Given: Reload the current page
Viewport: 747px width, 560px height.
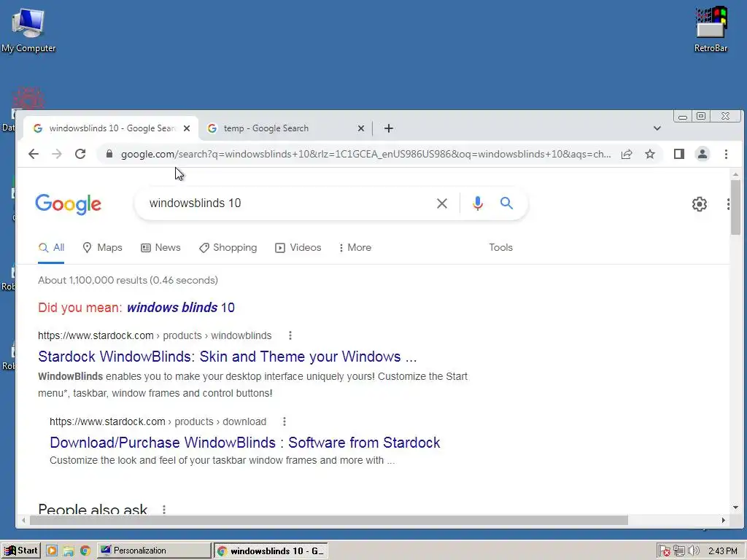Looking at the screenshot, I should pos(80,154).
